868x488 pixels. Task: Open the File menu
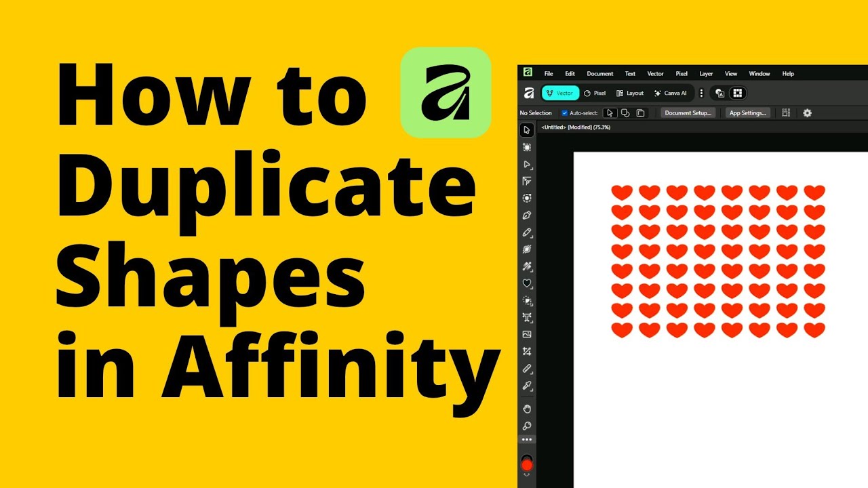(x=549, y=74)
